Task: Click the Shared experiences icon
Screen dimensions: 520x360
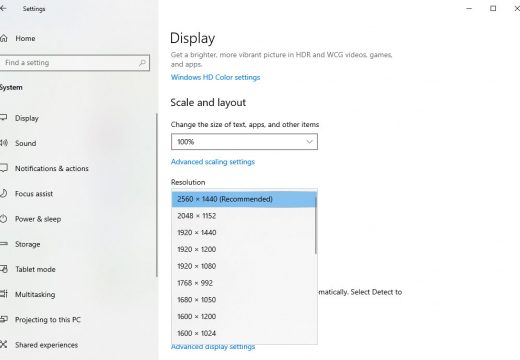Action: click(x=3, y=344)
